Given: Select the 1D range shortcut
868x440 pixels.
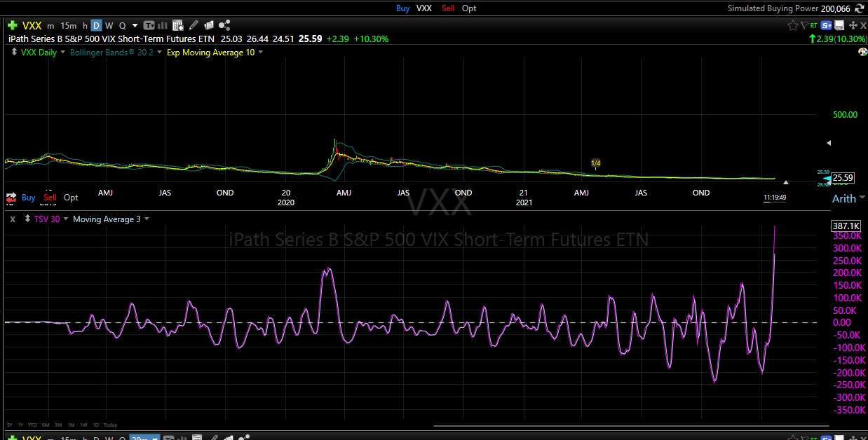Looking at the screenshot, I should (95, 425).
